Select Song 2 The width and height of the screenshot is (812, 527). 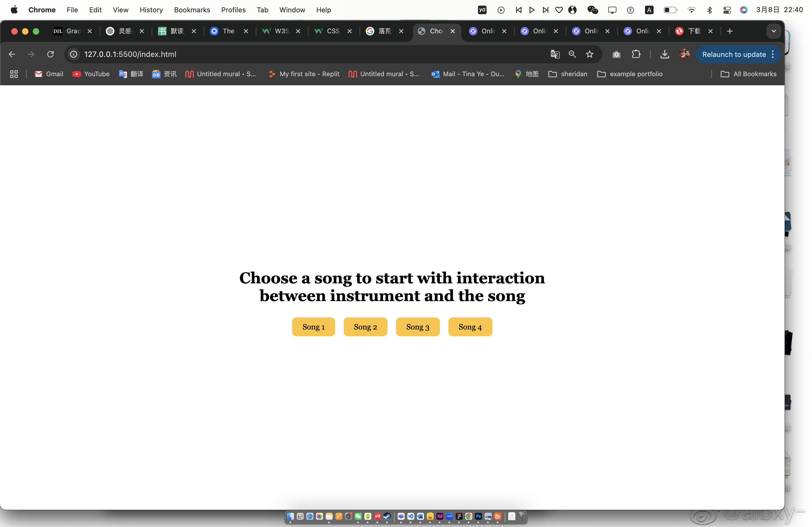(x=365, y=327)
